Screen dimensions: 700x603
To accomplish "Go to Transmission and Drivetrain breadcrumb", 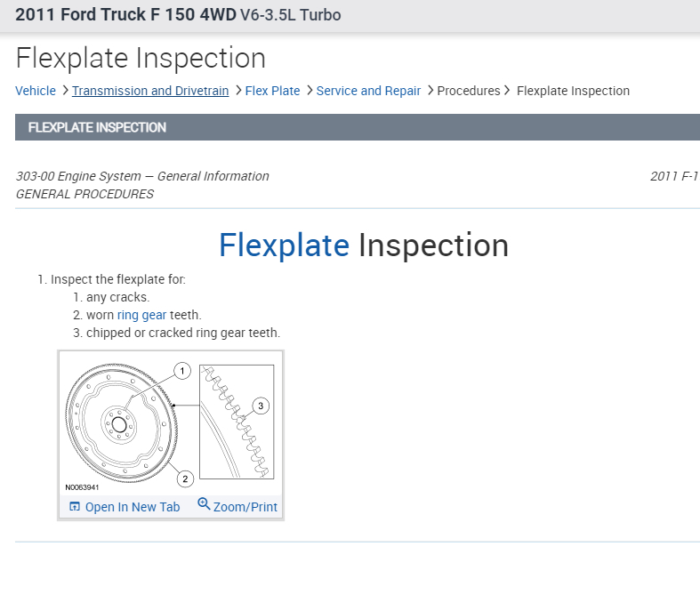I will point(150,91).
